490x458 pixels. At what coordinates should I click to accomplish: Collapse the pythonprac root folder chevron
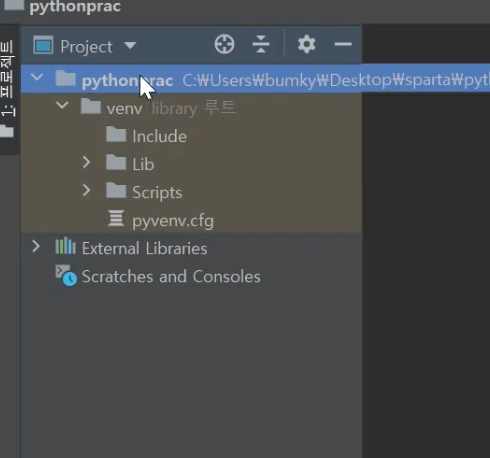[37, 78]
